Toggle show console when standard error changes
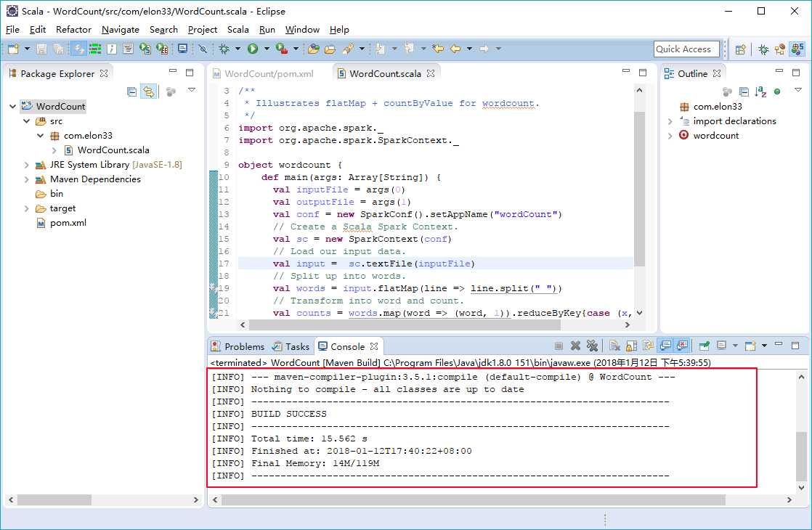This screenshot has width=812, height=530. point(683,345)
